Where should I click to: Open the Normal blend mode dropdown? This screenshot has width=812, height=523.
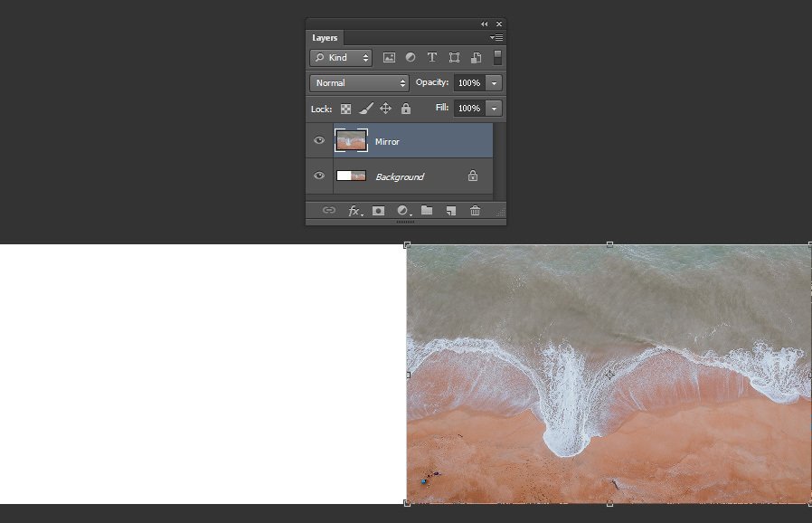click(x=359, y=83)
